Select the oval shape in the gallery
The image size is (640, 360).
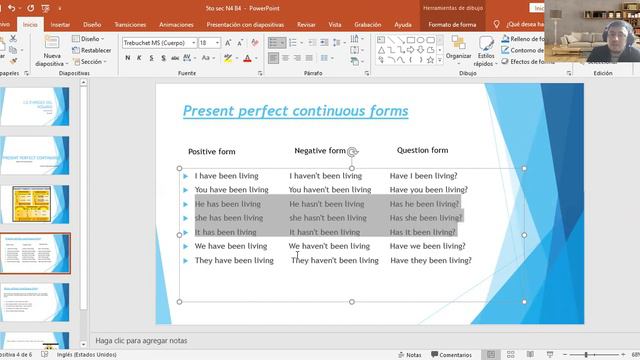(420, 40)
